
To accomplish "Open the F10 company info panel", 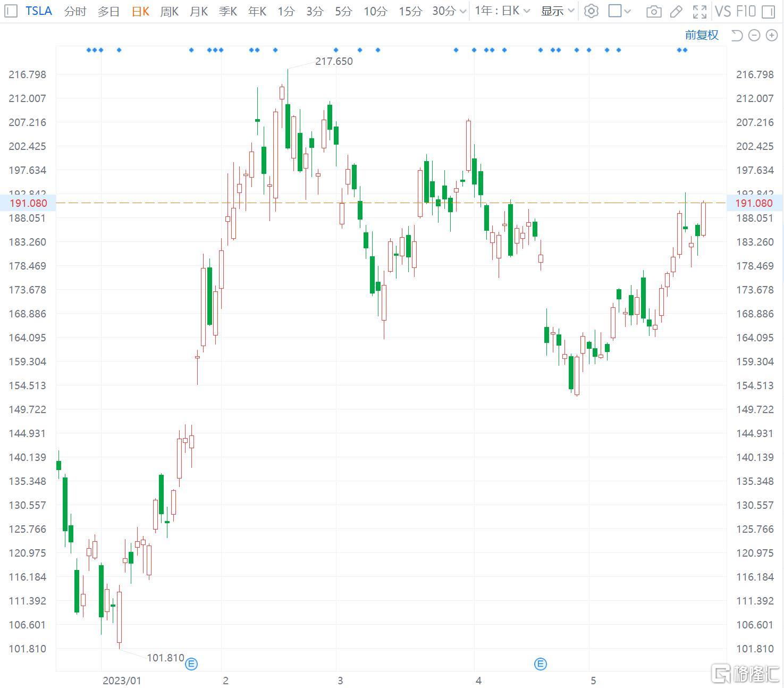I will 745,11.
